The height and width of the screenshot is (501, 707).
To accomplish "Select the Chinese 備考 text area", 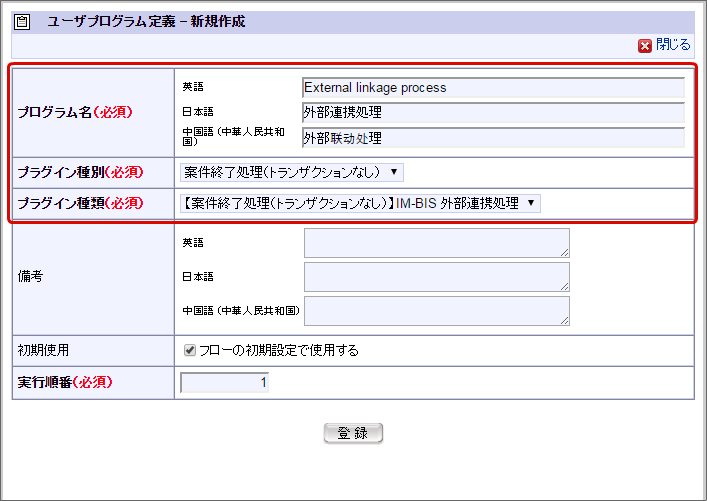I will pyautogui.click(x=436, y=310).
